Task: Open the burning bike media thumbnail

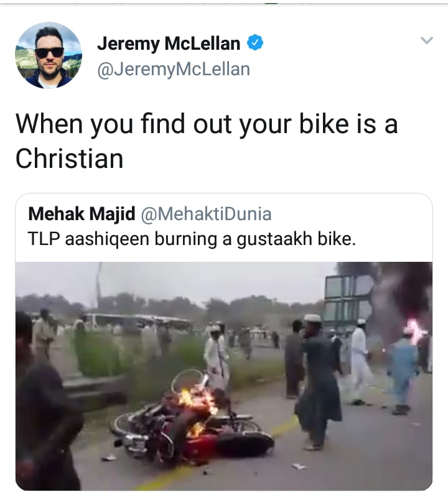Action: point(224,376)
